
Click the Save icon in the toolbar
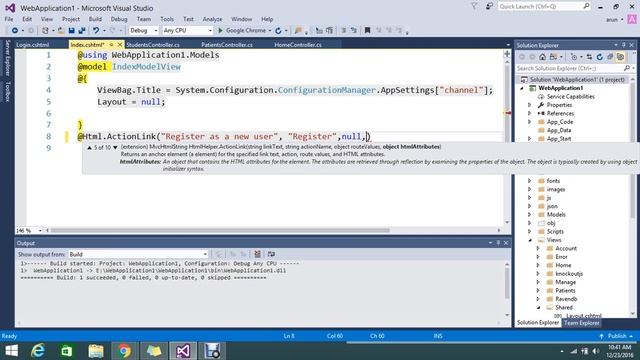click(71, 31)
